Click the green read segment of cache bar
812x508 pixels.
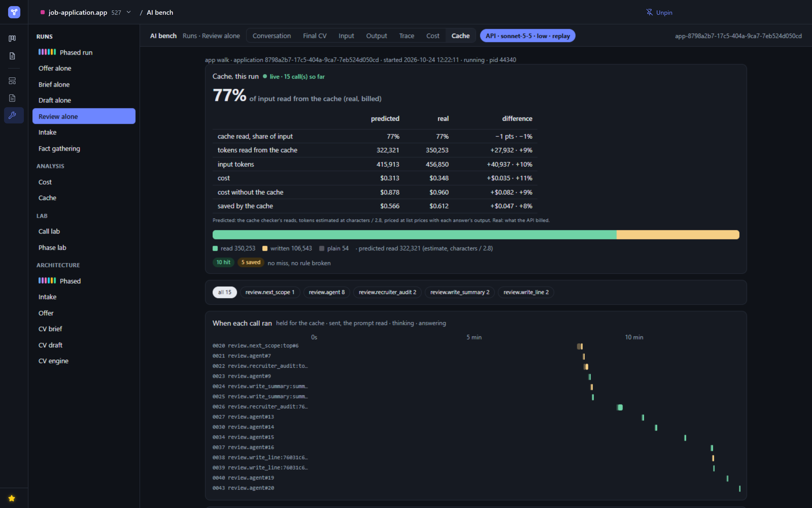coord(414,234)
